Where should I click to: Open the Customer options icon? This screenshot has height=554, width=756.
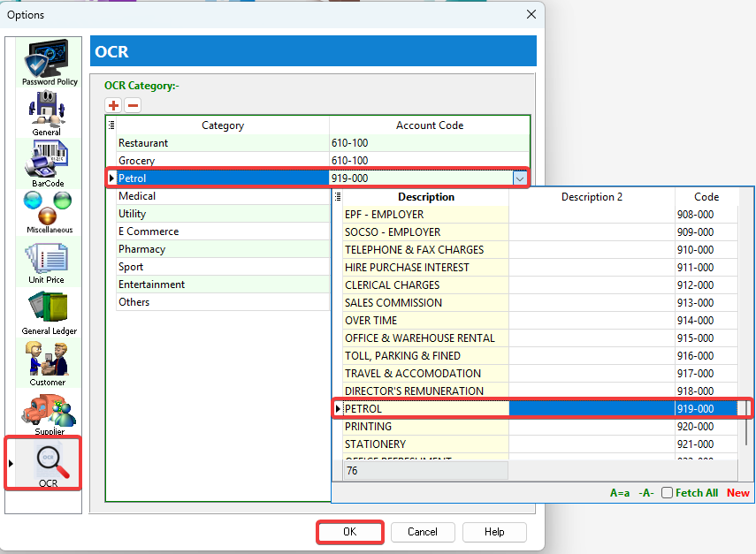(48, 364)
